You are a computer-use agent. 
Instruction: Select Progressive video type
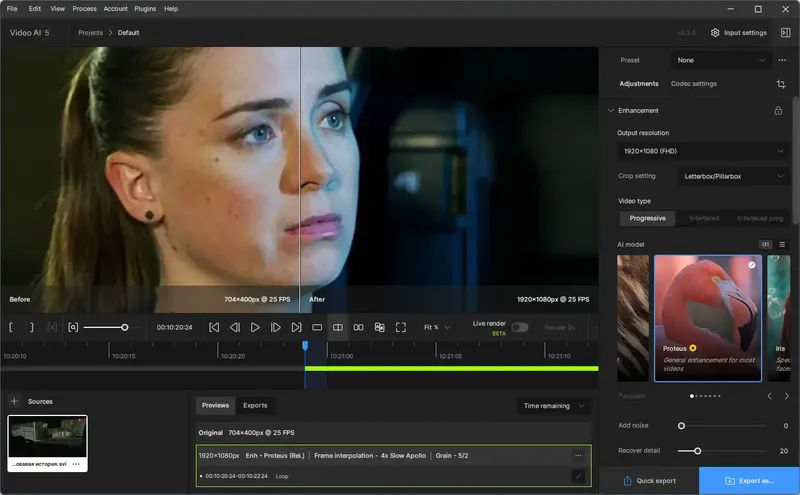(x=647, y=218)
